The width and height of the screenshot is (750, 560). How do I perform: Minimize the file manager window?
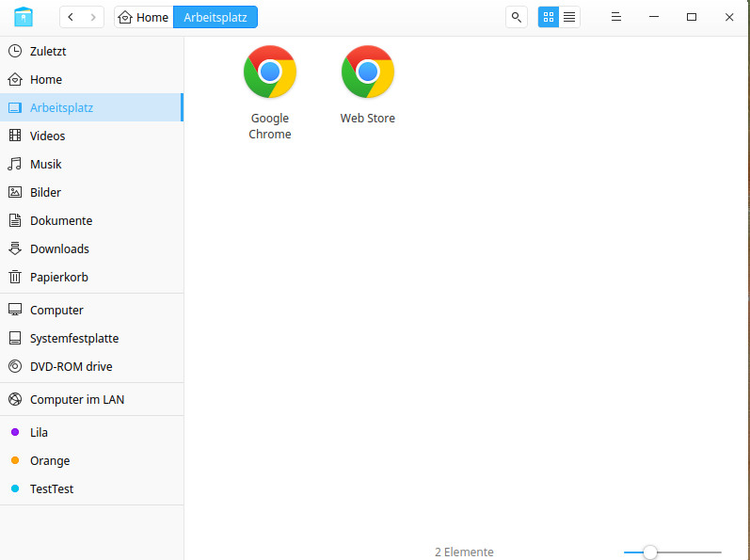click(654, 17)
